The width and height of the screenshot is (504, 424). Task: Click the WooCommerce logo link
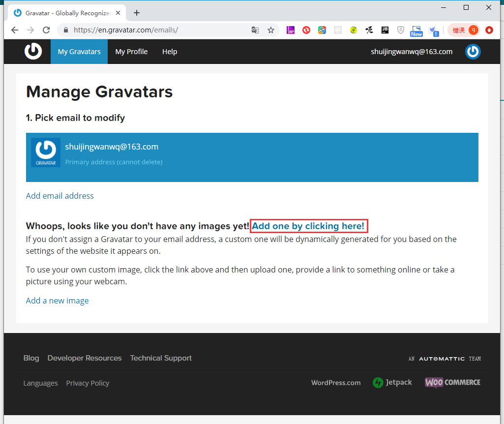(452, 382)
